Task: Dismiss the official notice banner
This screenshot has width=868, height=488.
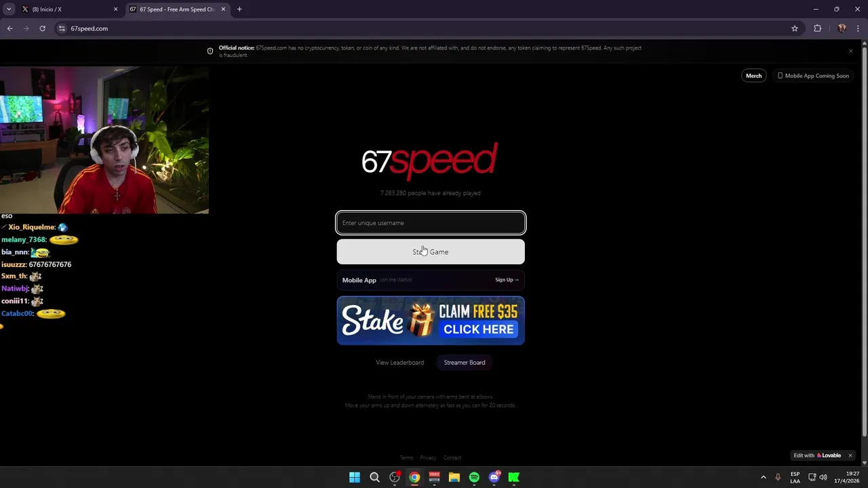Action: pyautogui.click(x=851, y=51)
